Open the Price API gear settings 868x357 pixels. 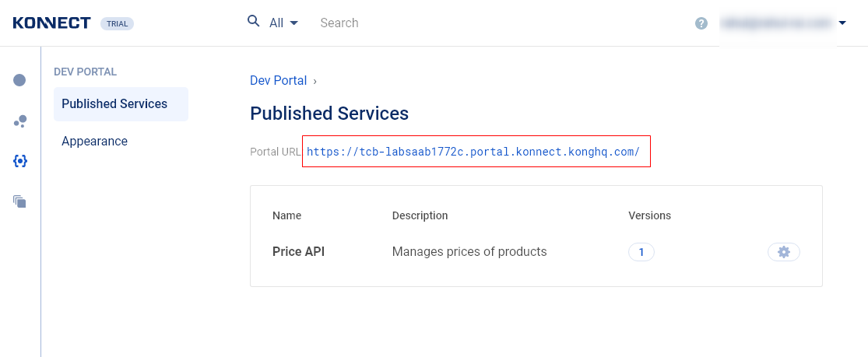coord(783,252)
